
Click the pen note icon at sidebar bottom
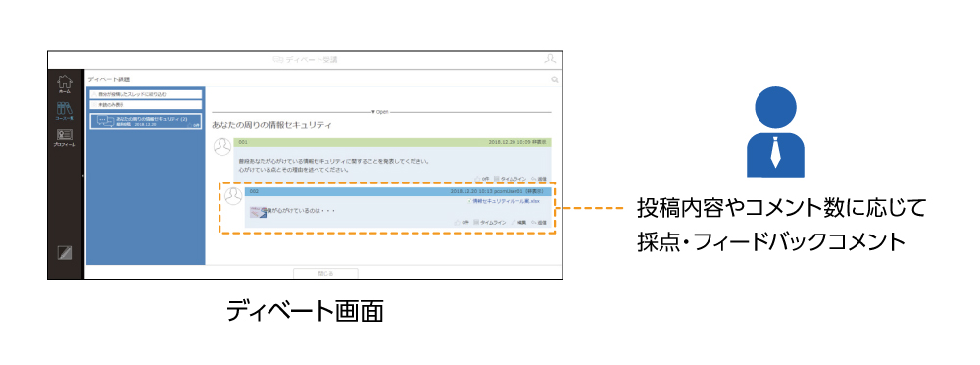[65, 253]
